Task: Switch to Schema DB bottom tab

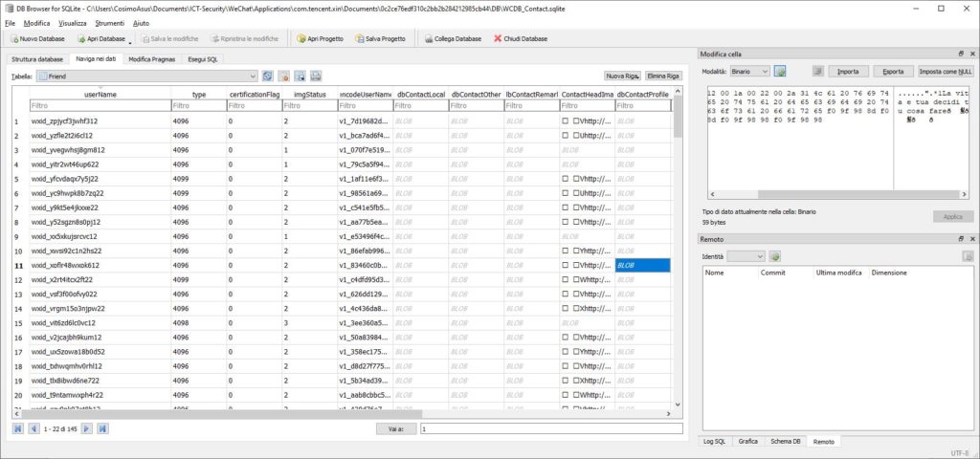Action: click(785, 441)
